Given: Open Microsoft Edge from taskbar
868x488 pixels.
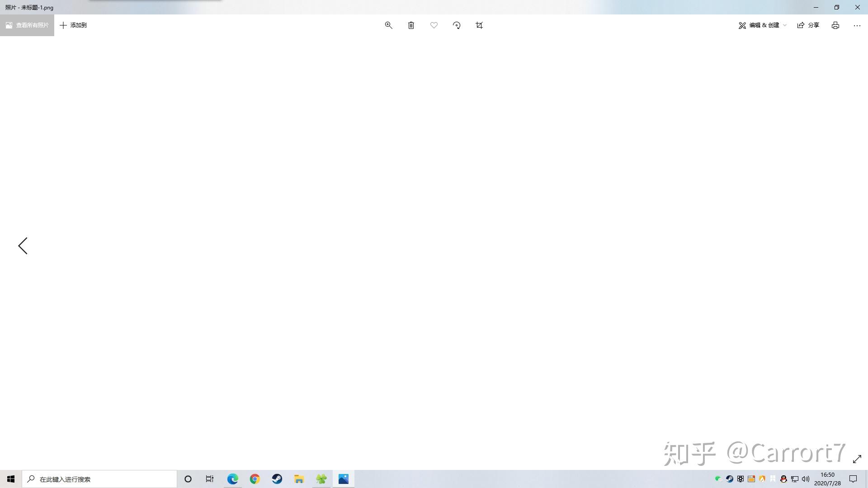Looking at the screenshot, I should (232, 479).
